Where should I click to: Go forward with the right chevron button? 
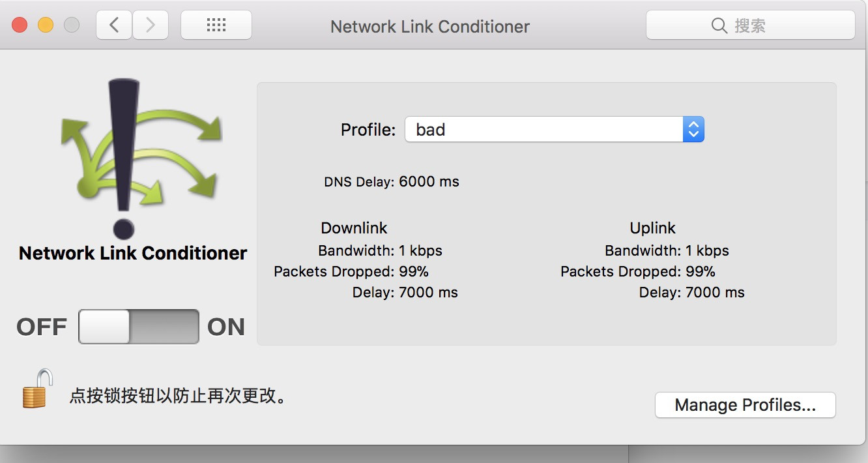pos(151,25)
